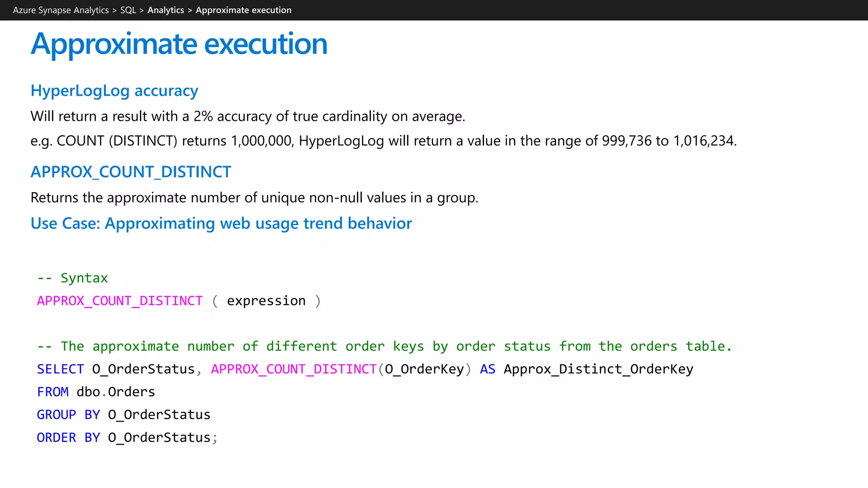Click the word 'expression' in the code
This screenshot has height=488, width=868.
[266, 301]
